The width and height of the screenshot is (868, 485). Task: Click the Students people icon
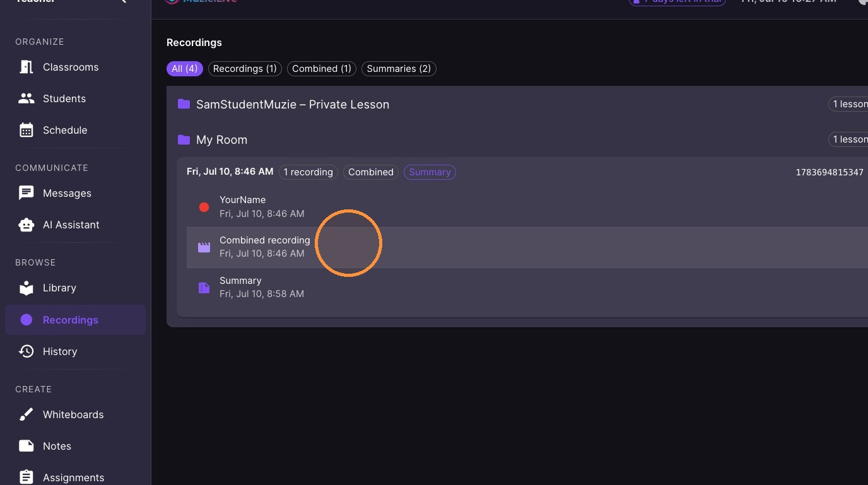26,98
